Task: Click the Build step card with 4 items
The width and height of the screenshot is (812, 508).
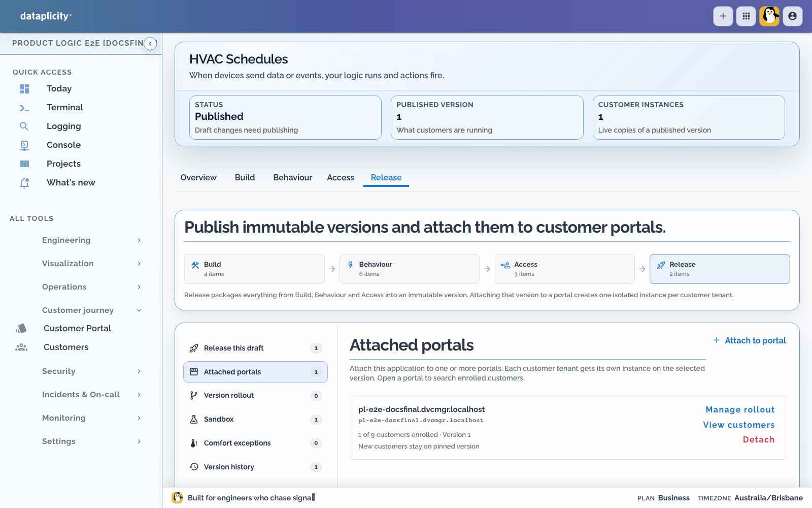Action: (x=254, y=269)
